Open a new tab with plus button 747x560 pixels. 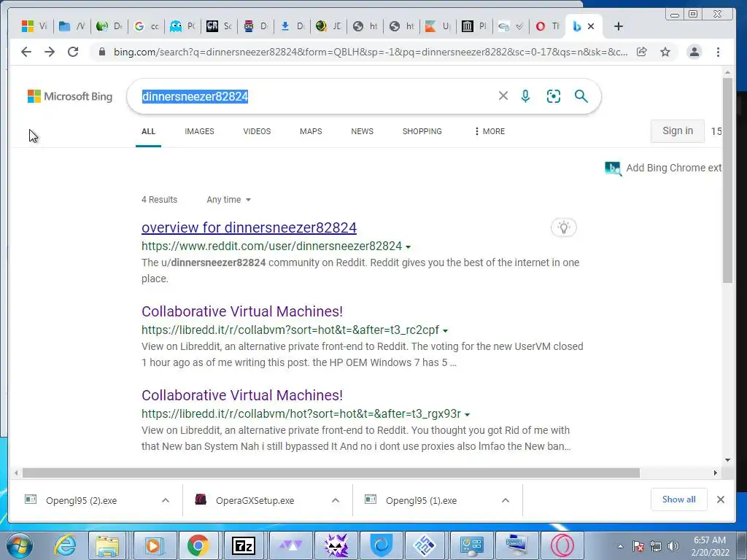(619, 26)
